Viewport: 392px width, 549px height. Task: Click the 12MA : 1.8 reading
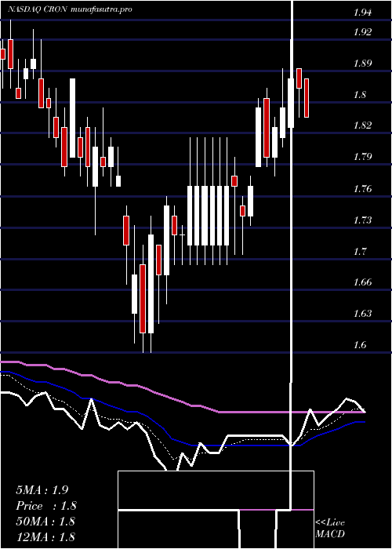(x=45, y=536)
